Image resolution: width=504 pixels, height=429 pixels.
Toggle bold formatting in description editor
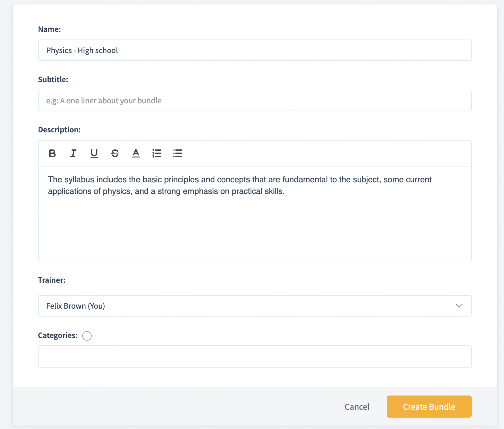[52, 154]
